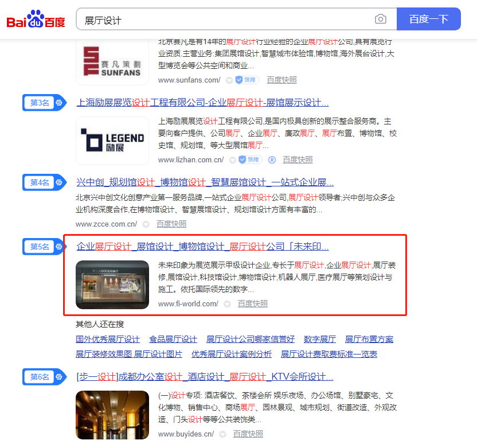
Task: Click the www.fi-world.com/ URL text
Action: click(188, 304)
